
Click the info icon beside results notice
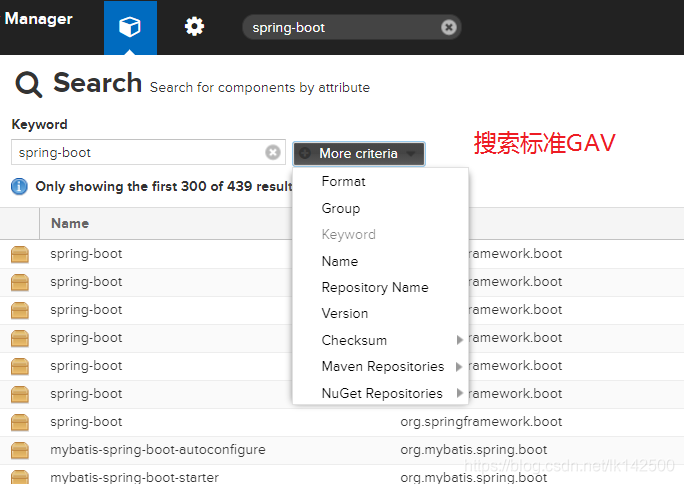point(19,186)
